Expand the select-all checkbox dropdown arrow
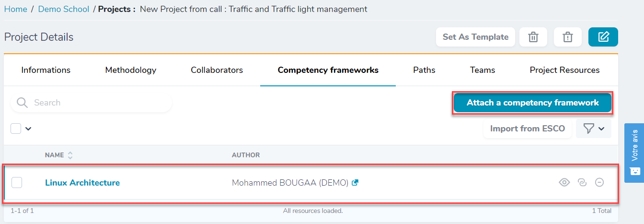This screenshot has height=224, width=644. 28,129
